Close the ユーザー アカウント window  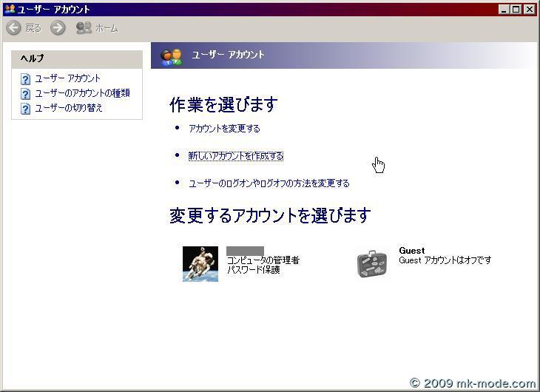[528, 9]
